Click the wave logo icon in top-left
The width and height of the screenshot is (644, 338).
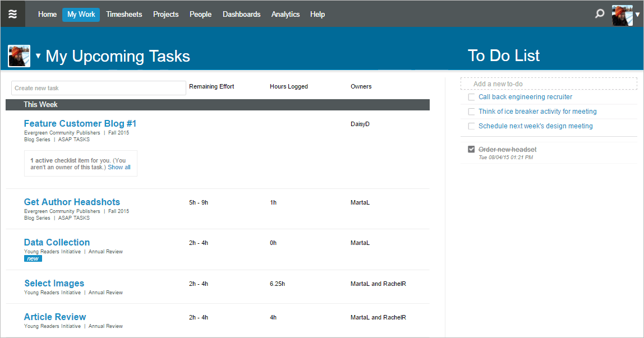point(12,14)
